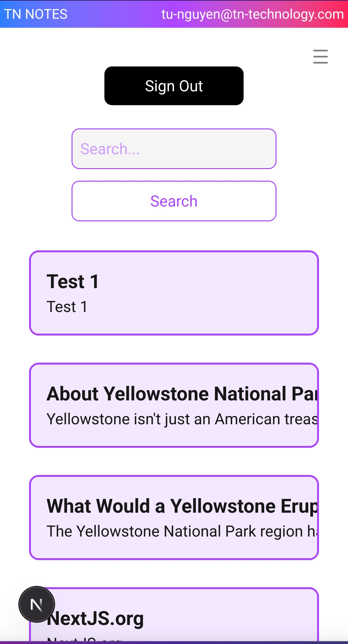Click the TN NOTES logo
The image size is (348, 644).
click(x=35, y=14)
